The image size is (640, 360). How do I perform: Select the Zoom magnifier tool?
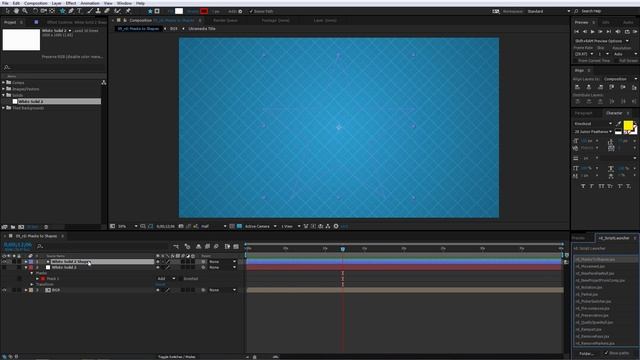tap(25, 11)
